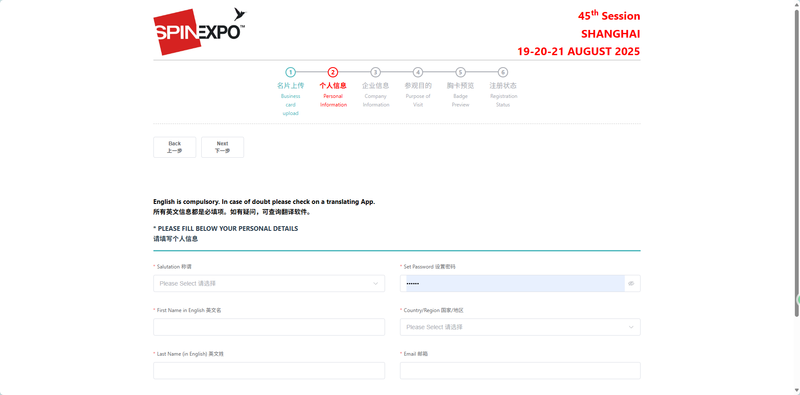800x395 pixels.
Task: Select step 6 Registration Status circle
Action: tap(503, 72)
